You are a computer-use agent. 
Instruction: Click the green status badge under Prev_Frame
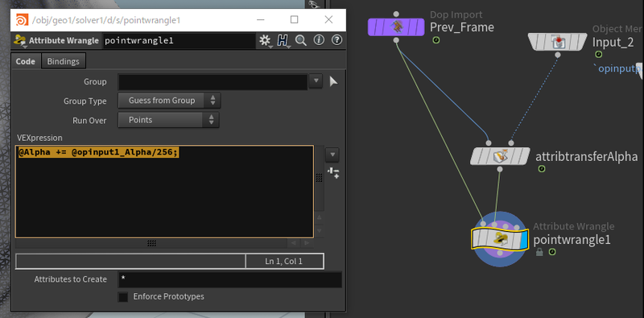coord(436,40)
